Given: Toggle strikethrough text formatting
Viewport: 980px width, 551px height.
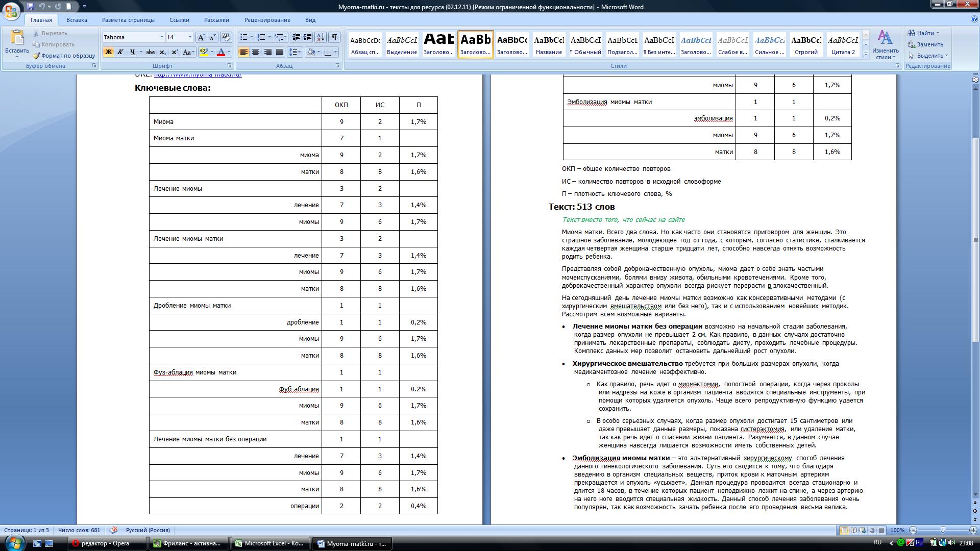Looking at the screenshot, I should [x=150, y=52].
